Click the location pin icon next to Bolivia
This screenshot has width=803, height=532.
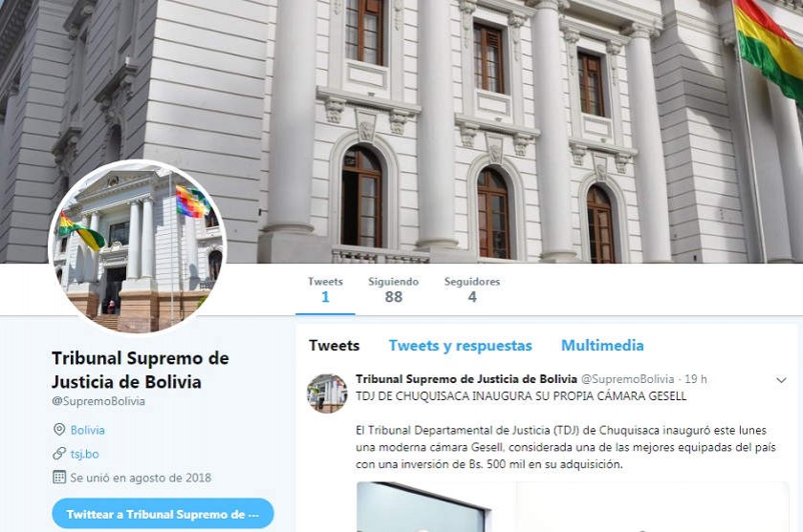[x=59, y=429]
